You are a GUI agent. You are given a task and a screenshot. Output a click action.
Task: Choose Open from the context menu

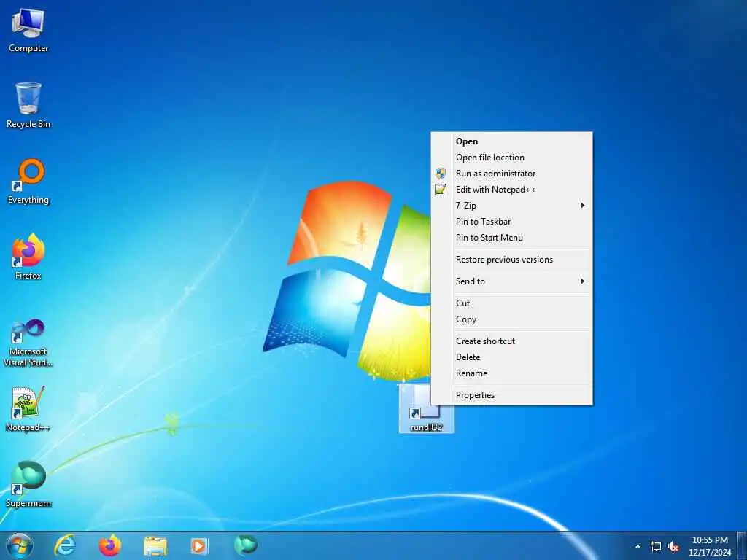click(512, 141)
